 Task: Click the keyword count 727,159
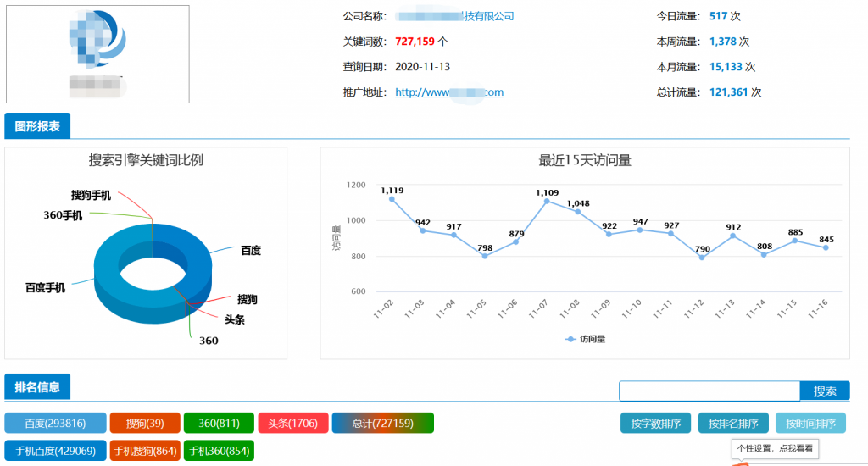coord(415,42)
